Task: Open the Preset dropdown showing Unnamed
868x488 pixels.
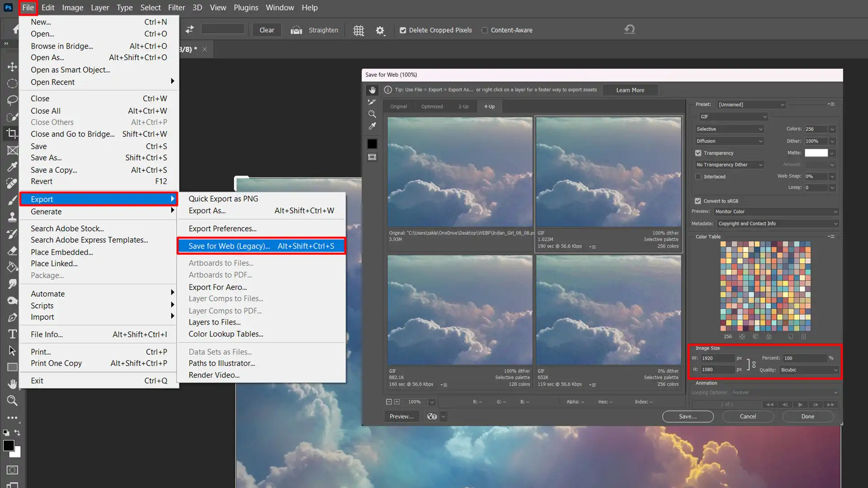Action: [x=751, y=104]
